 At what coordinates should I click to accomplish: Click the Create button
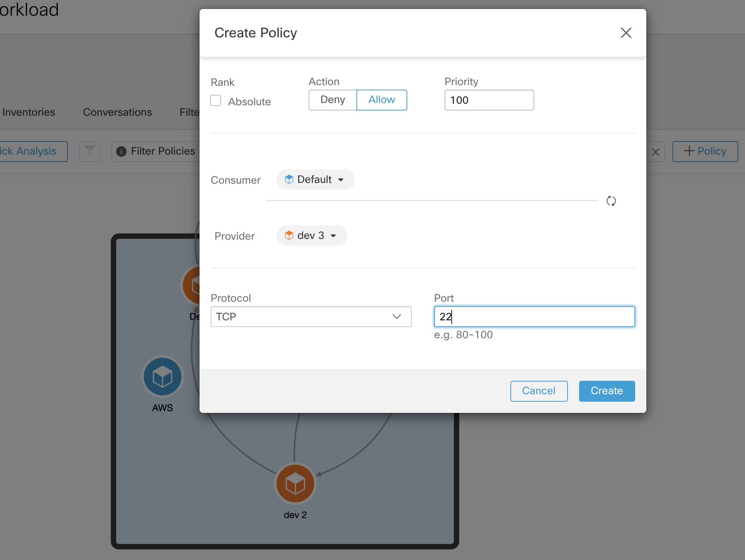[x=606, y=390]
